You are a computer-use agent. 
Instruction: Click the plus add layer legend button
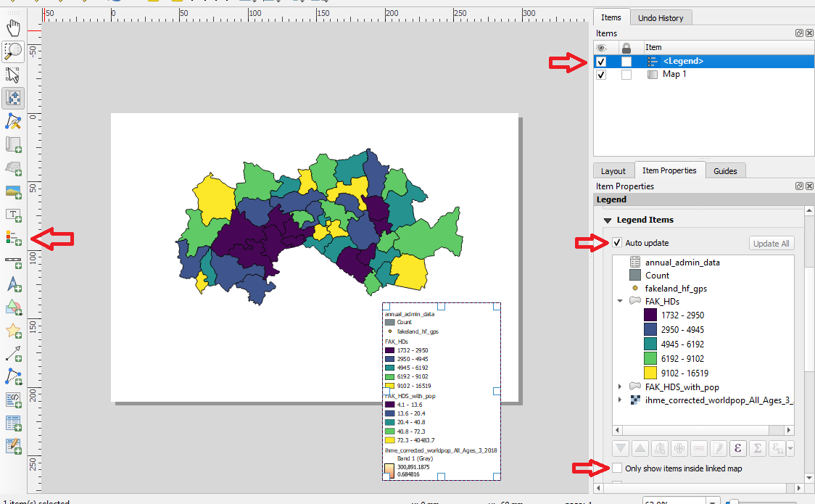679,448
